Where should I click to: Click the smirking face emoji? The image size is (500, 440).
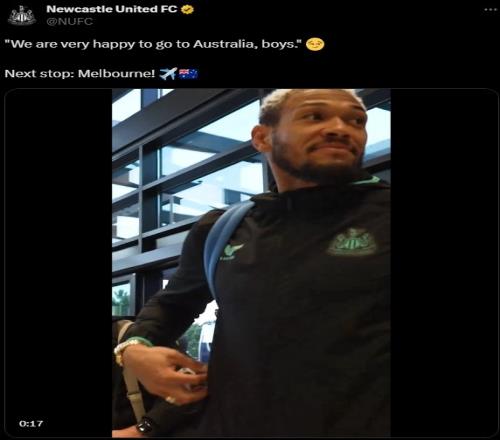coord(315,44)
